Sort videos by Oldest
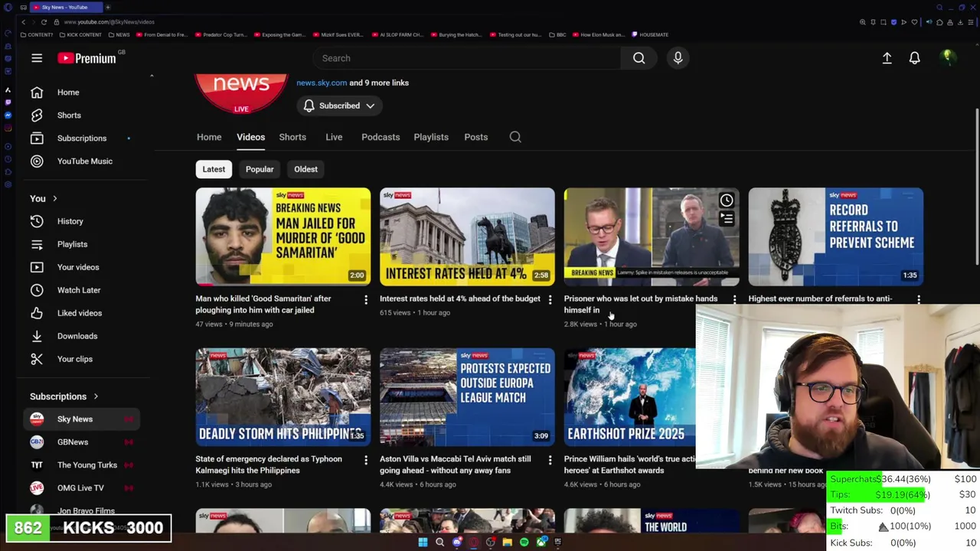980x551 pixels. 305,169
